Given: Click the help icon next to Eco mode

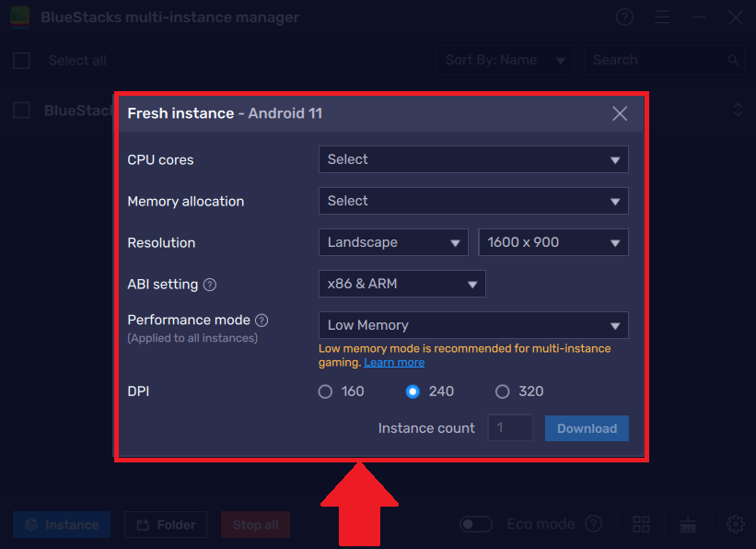Looking at the screenshot, I should pyautogui.click(x=594, y=523).
